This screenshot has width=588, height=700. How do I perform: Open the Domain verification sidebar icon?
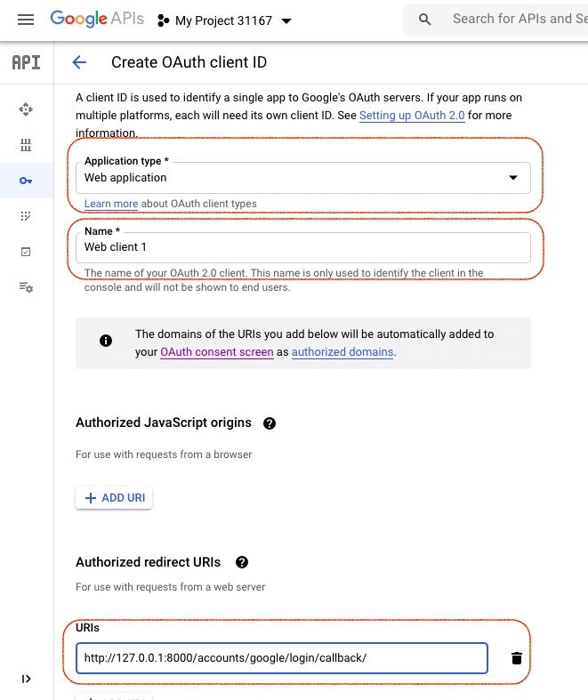click(x=26, y=252)
